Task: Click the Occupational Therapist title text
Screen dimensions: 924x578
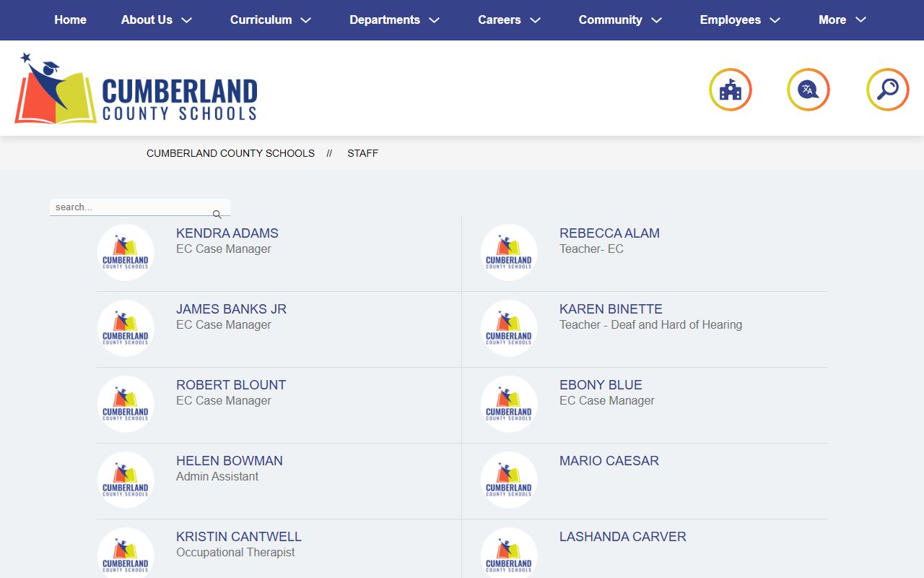Action: pyautogui.click(x=235, y=553)
